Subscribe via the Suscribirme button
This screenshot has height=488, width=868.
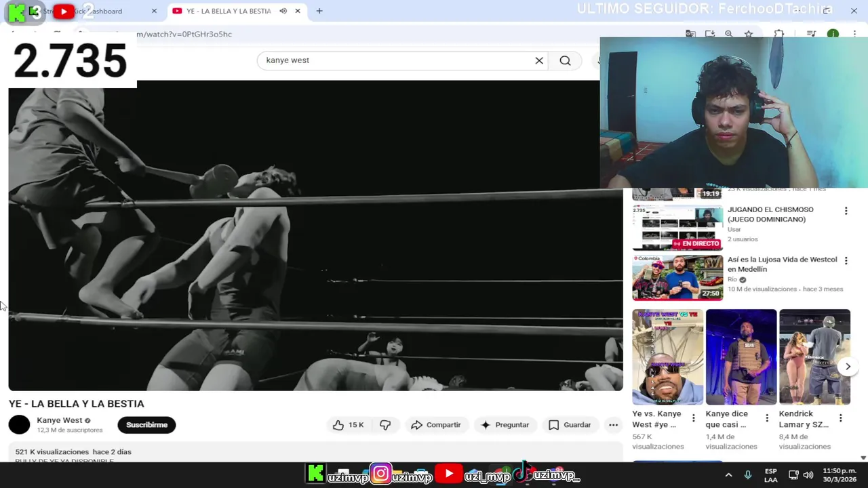[x=146, y=425]
